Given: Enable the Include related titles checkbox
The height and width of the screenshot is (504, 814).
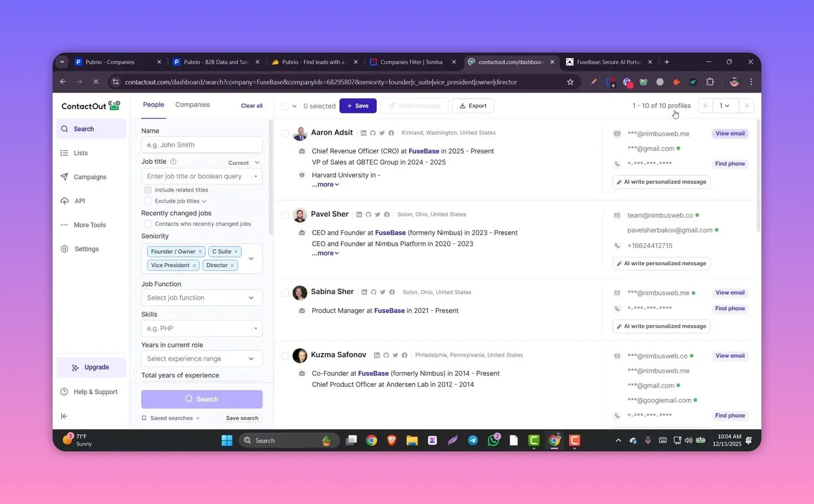Looking at the screenshot, I should [x=148, y=189].
